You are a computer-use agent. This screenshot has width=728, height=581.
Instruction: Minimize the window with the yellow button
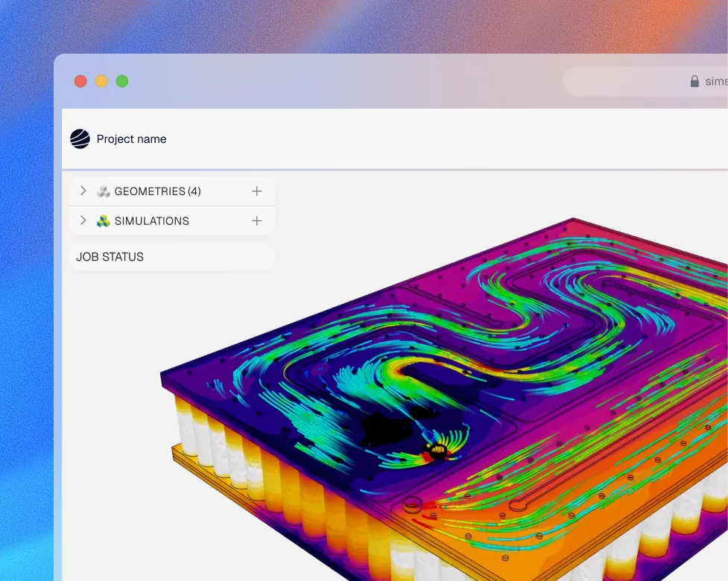[x=101, y=81]
